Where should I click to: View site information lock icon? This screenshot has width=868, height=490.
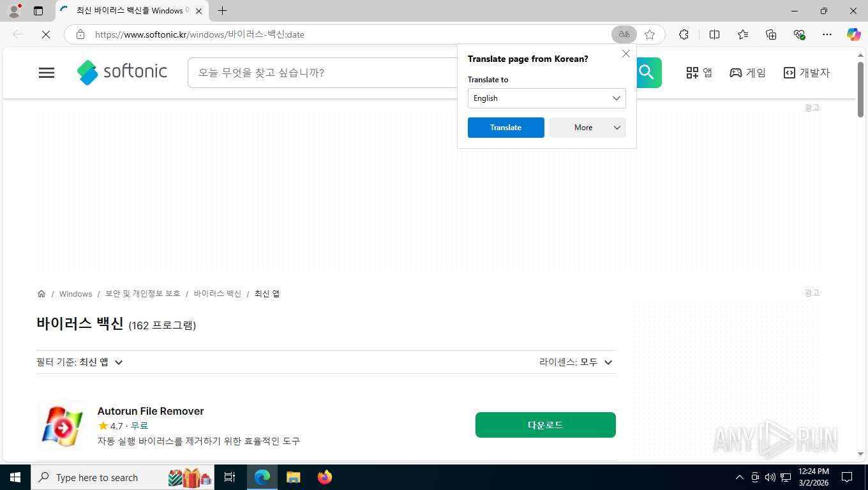coord(80,34)
